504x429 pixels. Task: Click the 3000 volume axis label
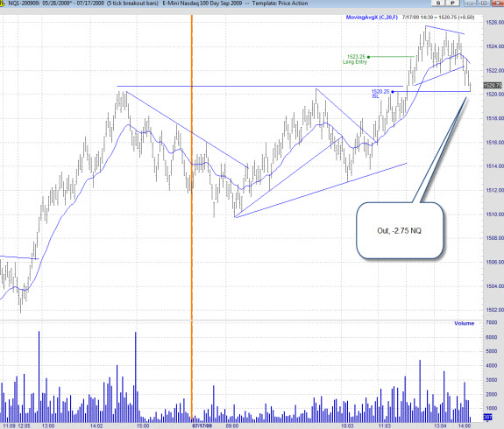(492, 380)
